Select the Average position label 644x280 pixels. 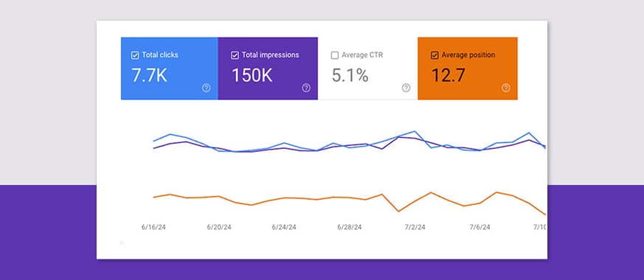point(468,55)
